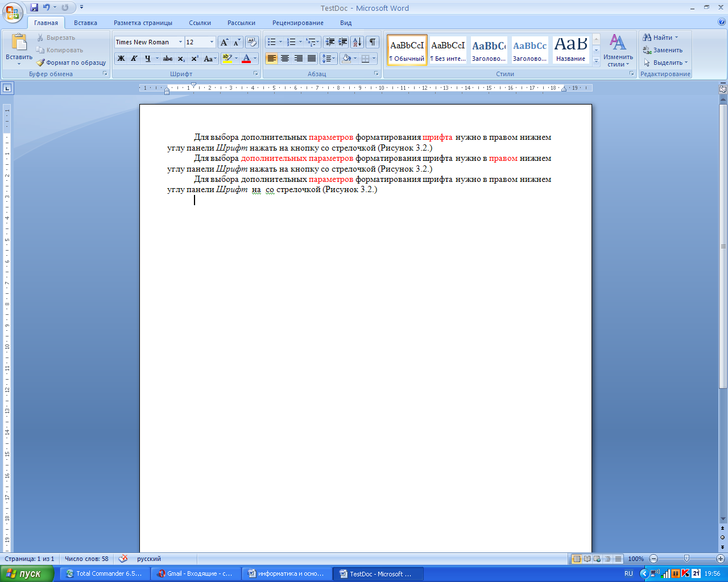This screenshot has width=728, height=582.
Task: Select the Название style
Action: coord(571,50)
